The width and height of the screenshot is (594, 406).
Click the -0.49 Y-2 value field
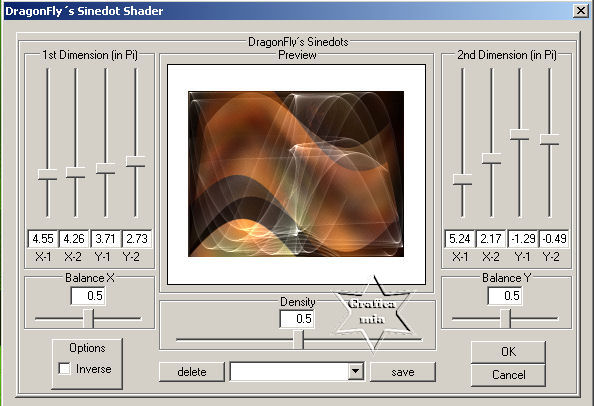[x=554, y=239]
